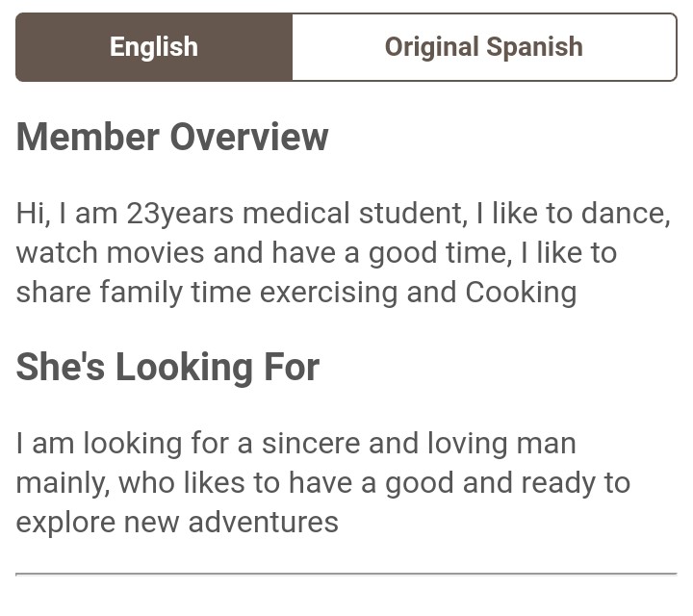Click the greeting "Hi," in overview
This screenshot has height=616, width=693.
[x=33, y=214]
